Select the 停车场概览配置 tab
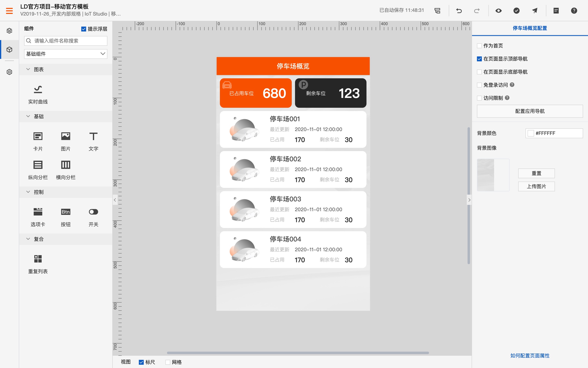 click(530, 28)
